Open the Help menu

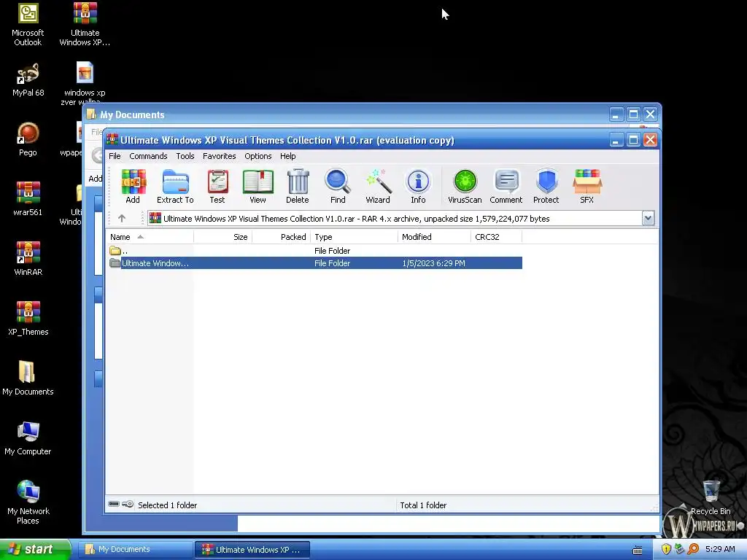[287, 156]
